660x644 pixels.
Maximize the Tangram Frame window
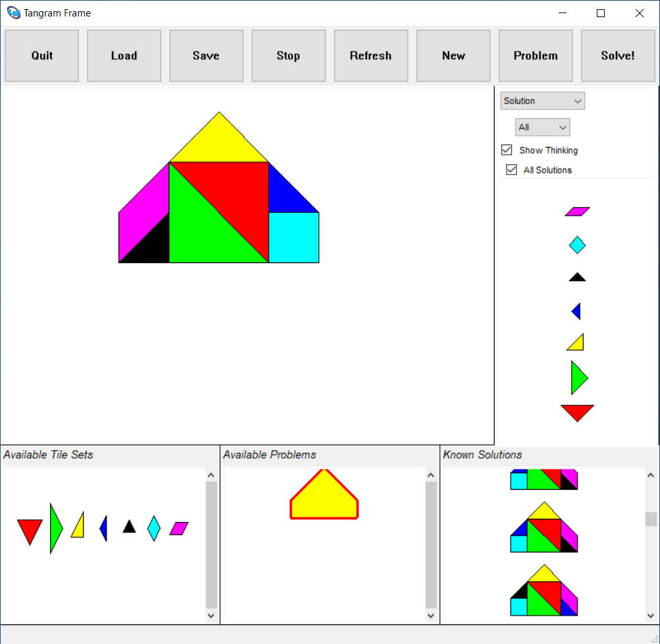[x=601, y=13]
